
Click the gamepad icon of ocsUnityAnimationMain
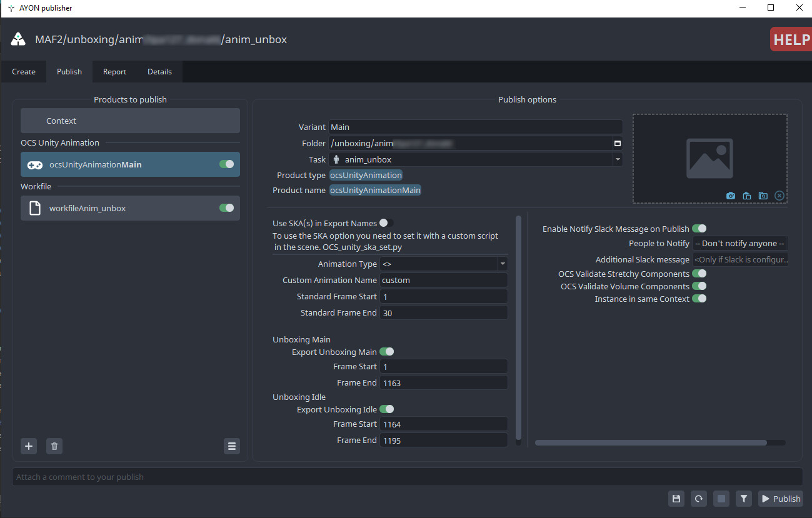35,164
